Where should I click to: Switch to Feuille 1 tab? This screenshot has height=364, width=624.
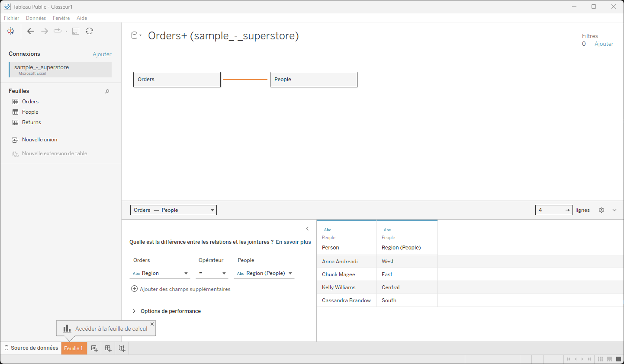click(74, 348)
